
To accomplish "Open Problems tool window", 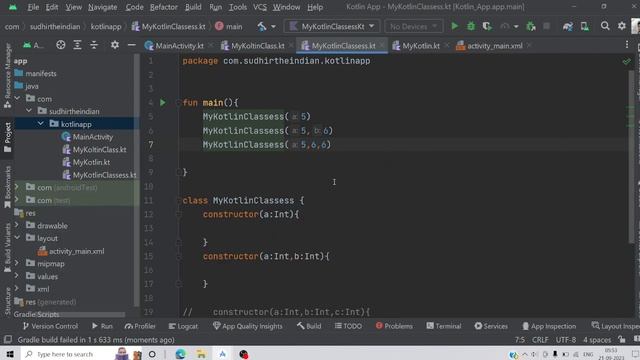I will tap(394, 326).
